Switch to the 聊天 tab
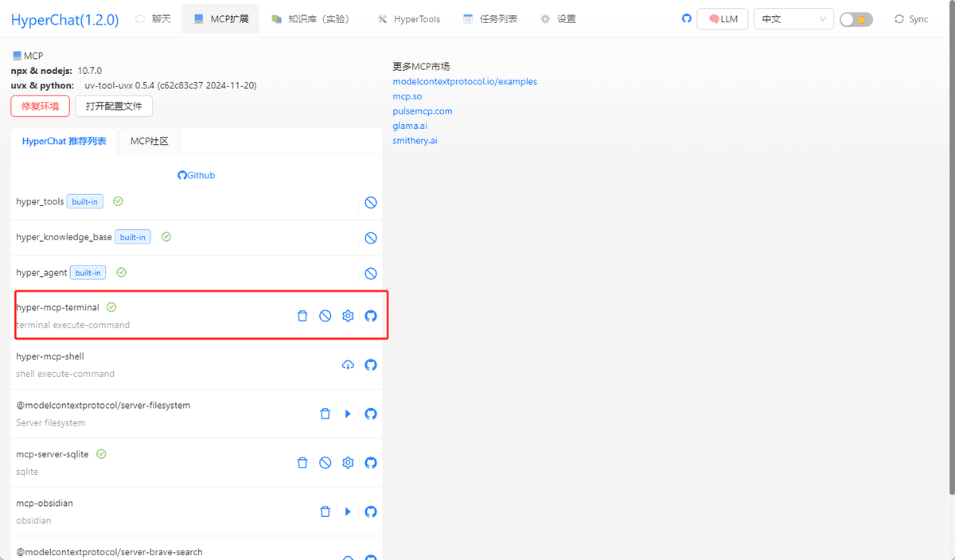Viewport: 955px width, 560px height. (x=154, y=19)
